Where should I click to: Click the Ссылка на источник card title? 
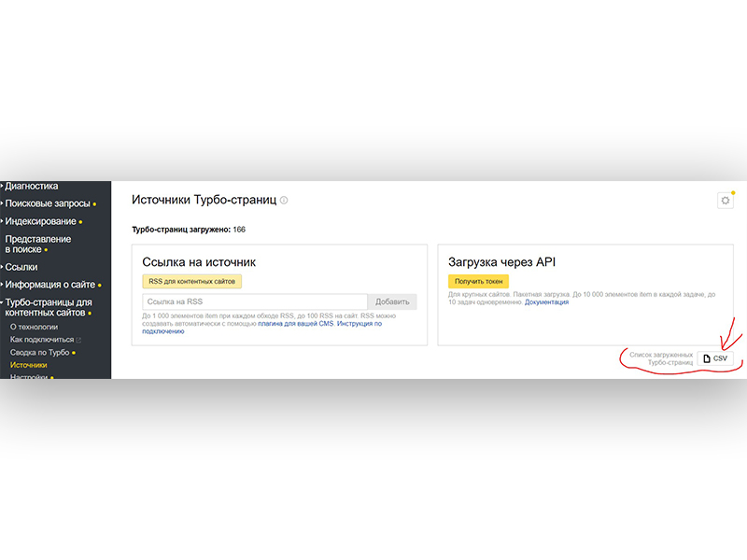199,262
